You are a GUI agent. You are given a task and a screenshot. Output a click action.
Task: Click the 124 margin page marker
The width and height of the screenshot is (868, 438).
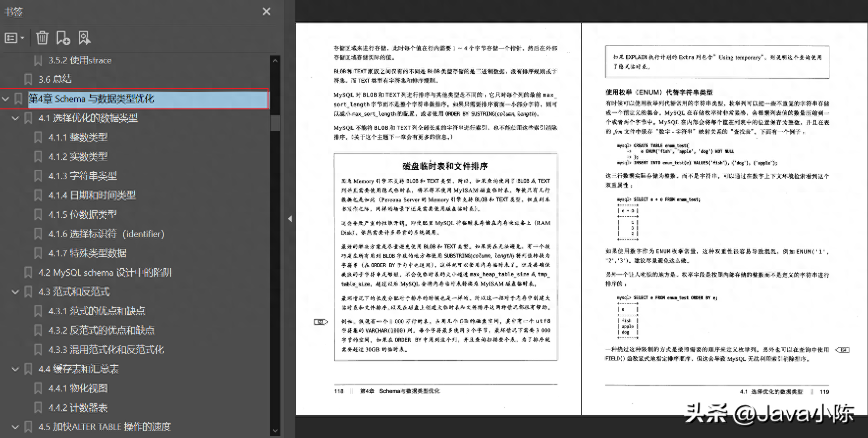pyautogui.click(x=843, y=350)
